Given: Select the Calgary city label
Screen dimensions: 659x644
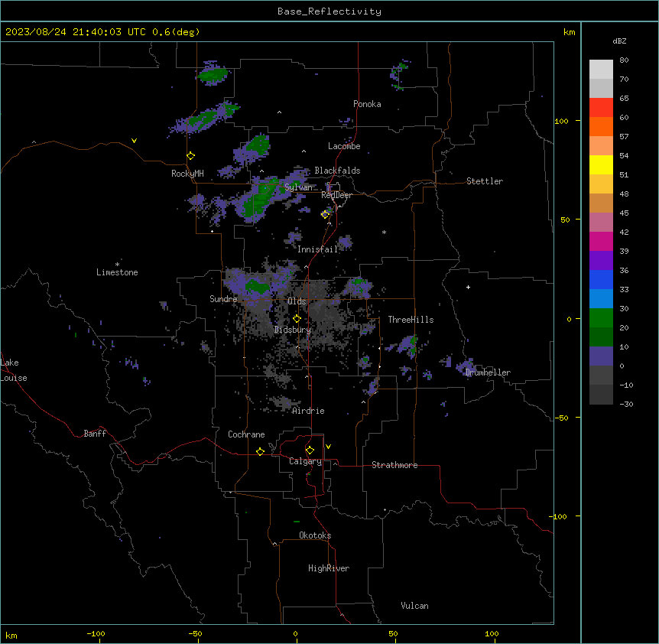Looking at the screenshot, I should pyautogui.click(x=305, y=461).
